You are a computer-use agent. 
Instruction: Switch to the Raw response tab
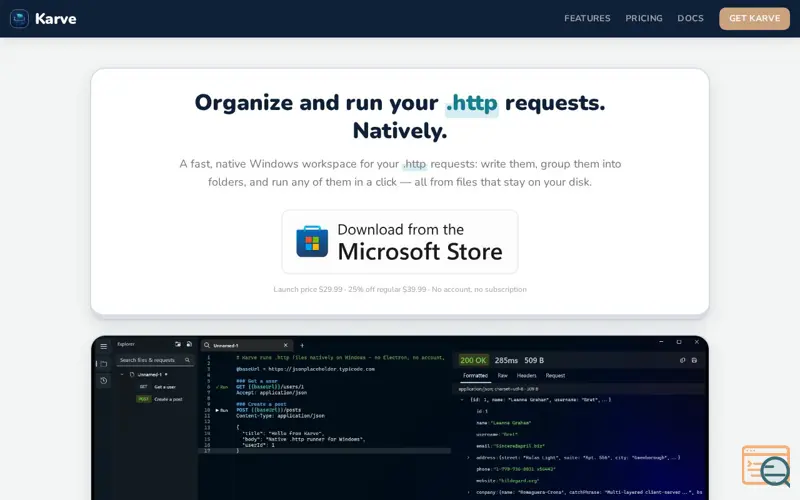click(x=503, y=376)
